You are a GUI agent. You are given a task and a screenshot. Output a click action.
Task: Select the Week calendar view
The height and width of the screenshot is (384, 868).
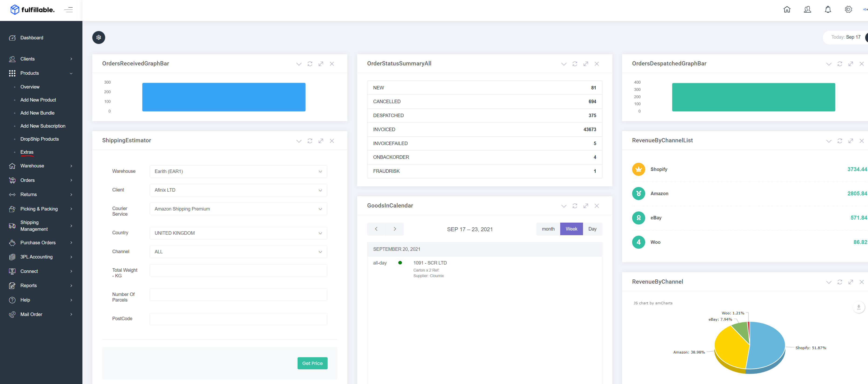click(x=571, y=229)
